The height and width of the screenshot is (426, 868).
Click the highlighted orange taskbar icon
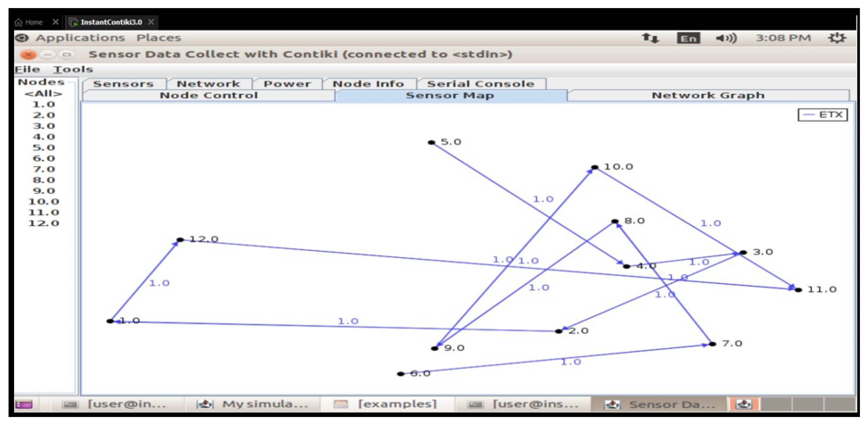744,404
